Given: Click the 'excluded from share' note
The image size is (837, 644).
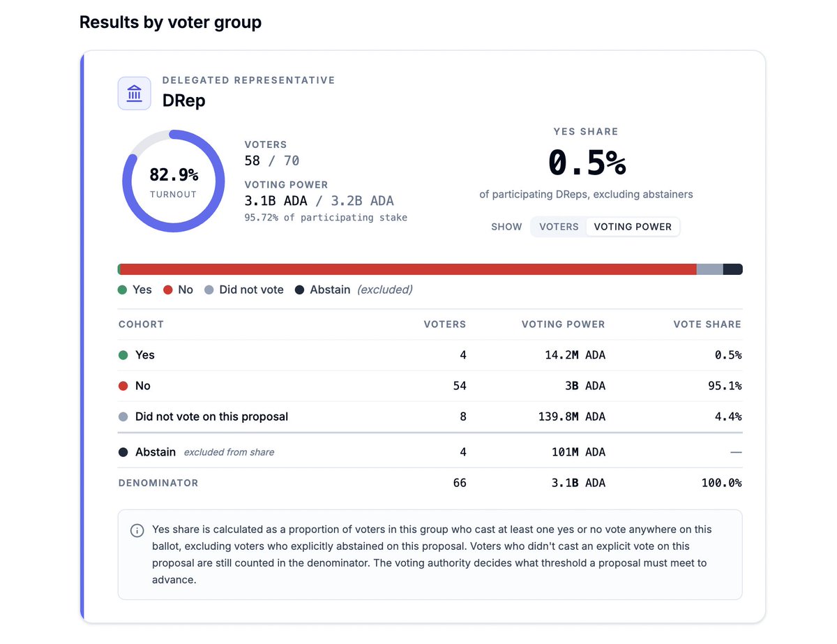Looking at the screenshot, I should click(x=229, y=452).
